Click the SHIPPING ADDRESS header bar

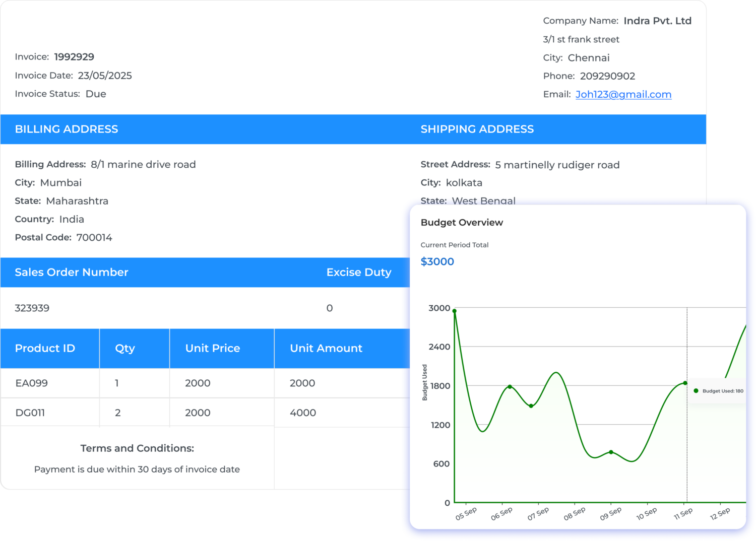click(x=477, y=129)
